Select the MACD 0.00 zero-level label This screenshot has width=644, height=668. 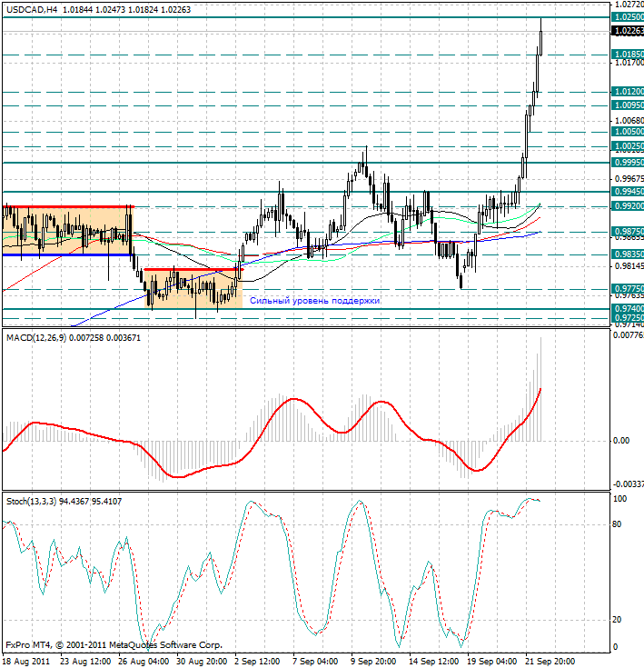pyautogui.click(x=620, y=441)
